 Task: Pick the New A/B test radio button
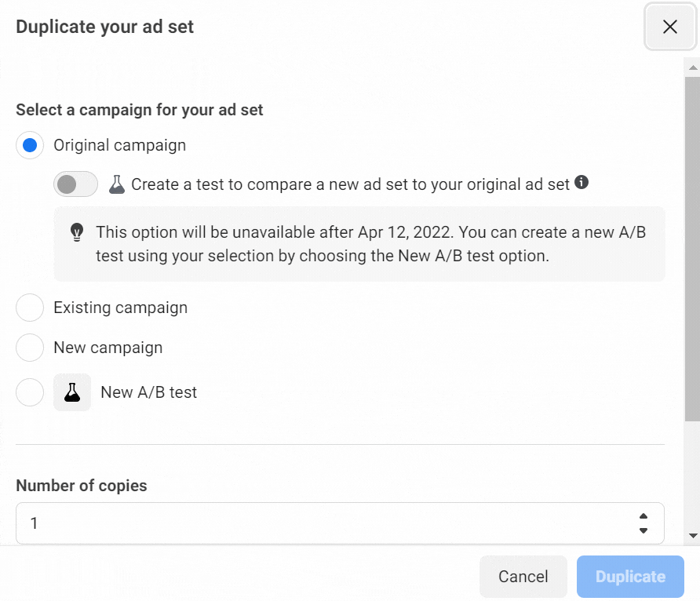click(30, 392)
